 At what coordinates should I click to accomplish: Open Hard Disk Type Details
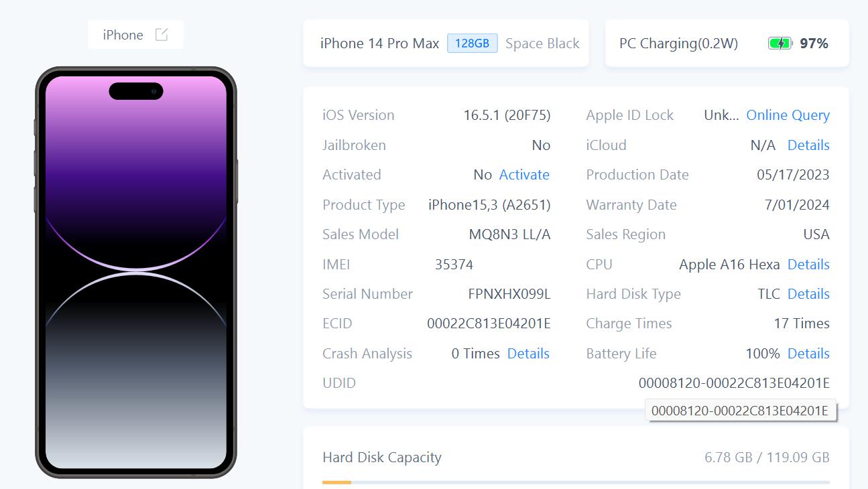pos(808,294)
